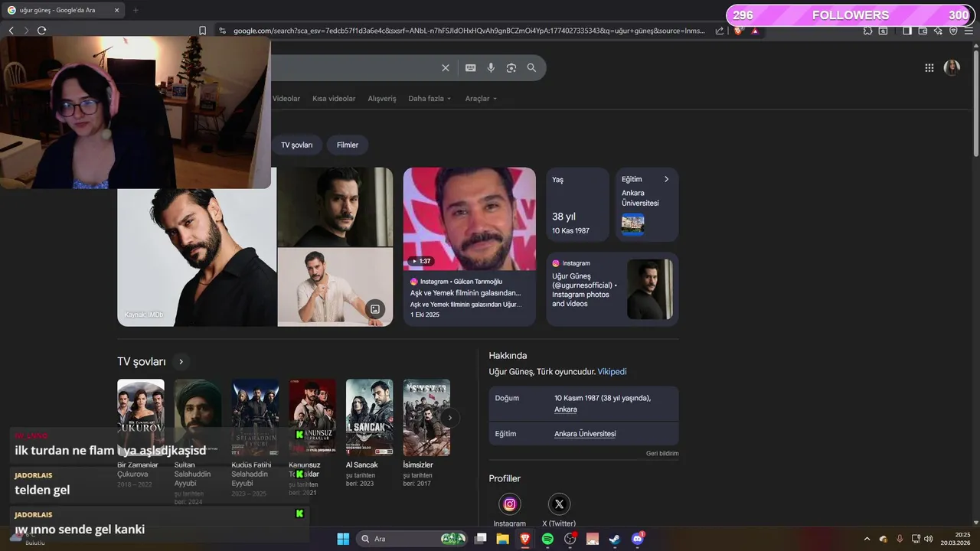
Task: Clear the Google search box with X
Action: pyautogui.click(x=446, y=68)
